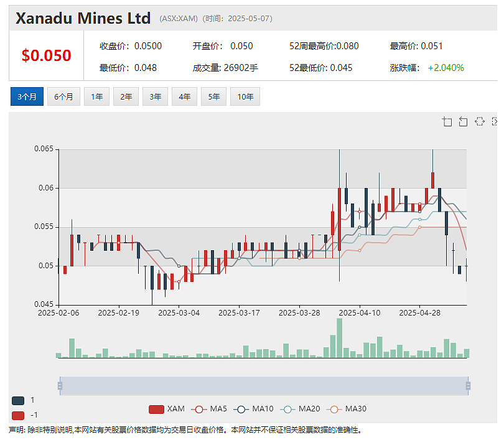
Task: Switch to the 2年 time range
Action: pos(126,96)
